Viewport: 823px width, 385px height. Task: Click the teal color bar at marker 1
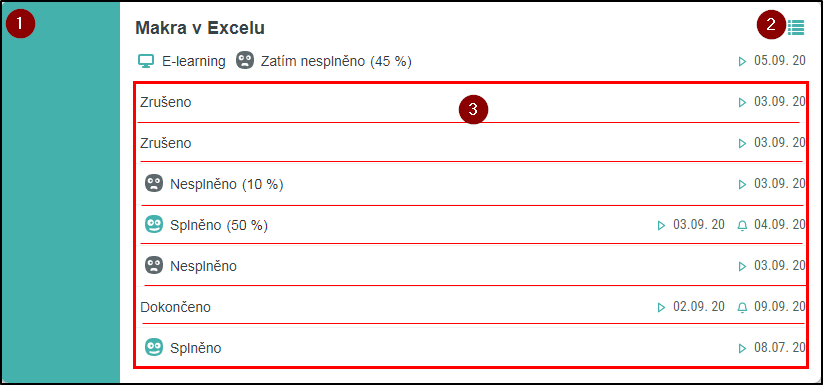(x=61, y=192)
